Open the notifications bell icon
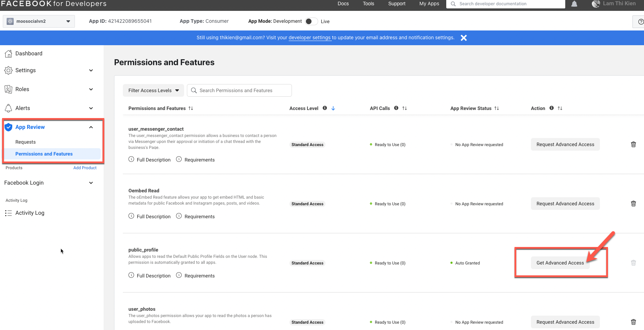 click(574, 4)
